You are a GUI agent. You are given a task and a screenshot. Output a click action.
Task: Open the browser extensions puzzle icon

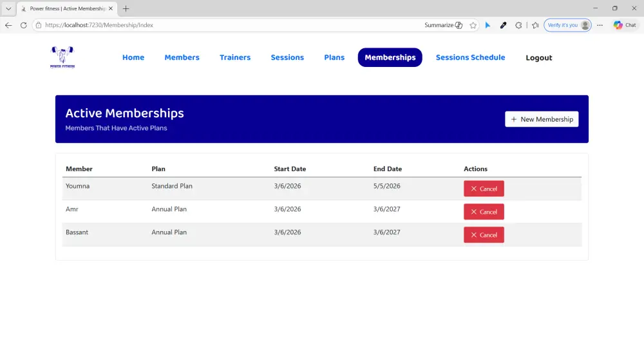(x=518, y=25)
